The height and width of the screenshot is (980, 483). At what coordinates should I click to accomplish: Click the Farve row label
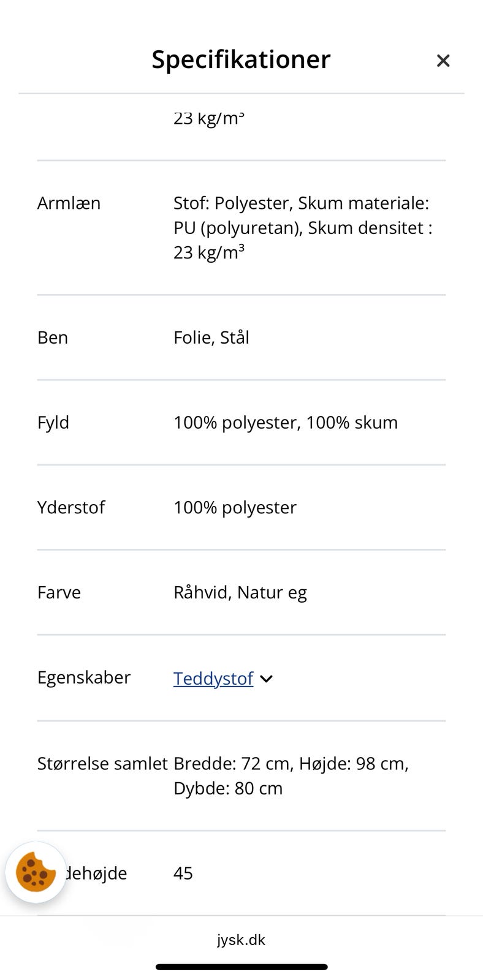(59, 592)
